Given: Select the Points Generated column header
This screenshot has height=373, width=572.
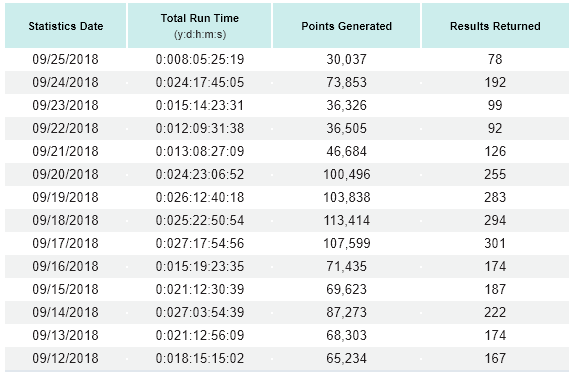Looking at the screenshot, I should pos(347,26).
